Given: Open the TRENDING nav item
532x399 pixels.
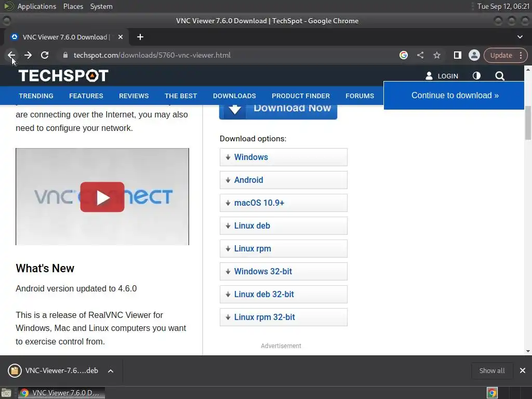Looking at the screenshot, I should coord(36,96).
